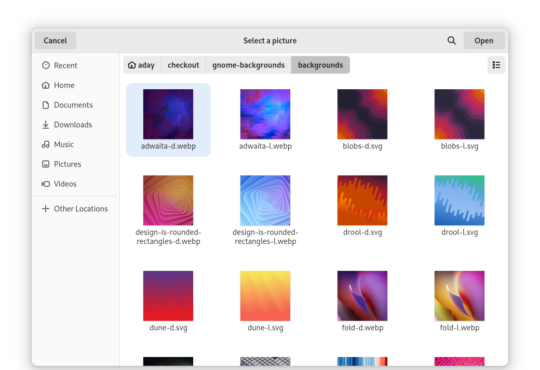Select the design-is-rounded-rectangles-l.webp thumbnail
540x370 pixels.
coord(265,200)
